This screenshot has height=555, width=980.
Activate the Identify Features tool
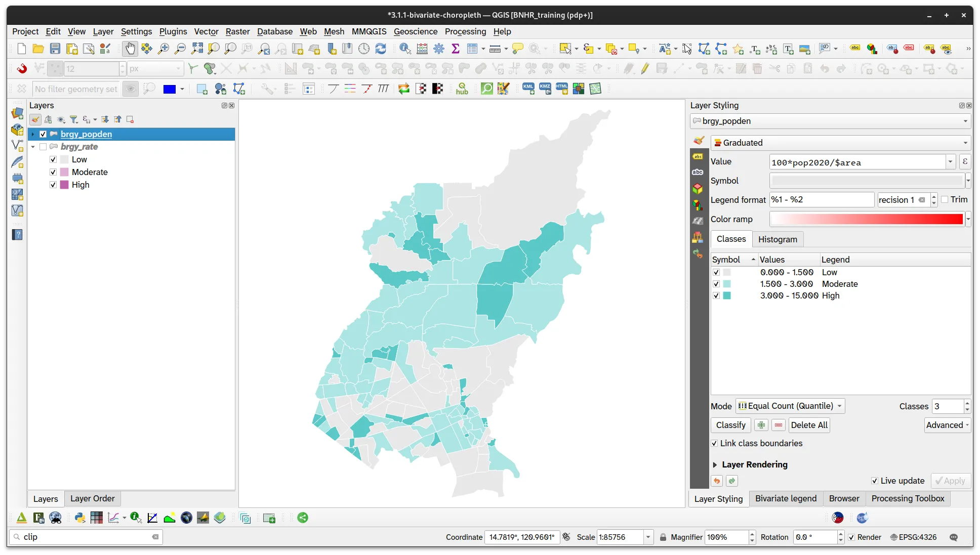(404, 49)
